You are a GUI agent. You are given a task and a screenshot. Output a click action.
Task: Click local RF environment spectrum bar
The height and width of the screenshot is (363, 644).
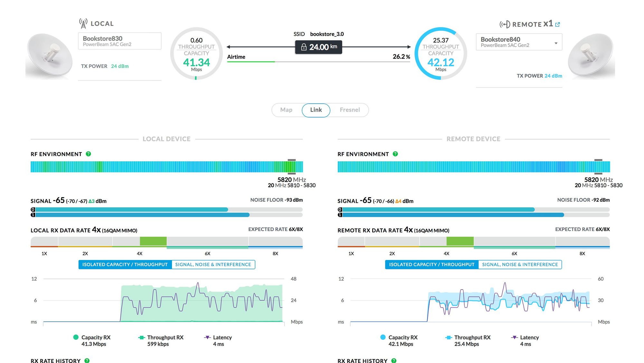(166, 167)
